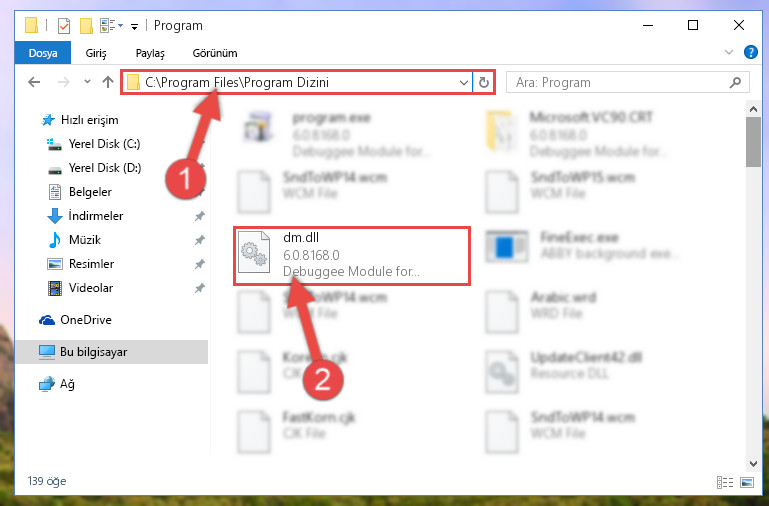Click the Properties checkmark quick access icon
769x506 pixels.
(x=64, y=25)
